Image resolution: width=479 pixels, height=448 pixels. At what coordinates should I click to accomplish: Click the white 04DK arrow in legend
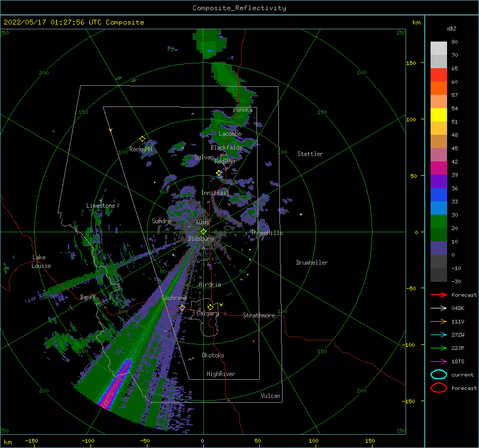439,308
